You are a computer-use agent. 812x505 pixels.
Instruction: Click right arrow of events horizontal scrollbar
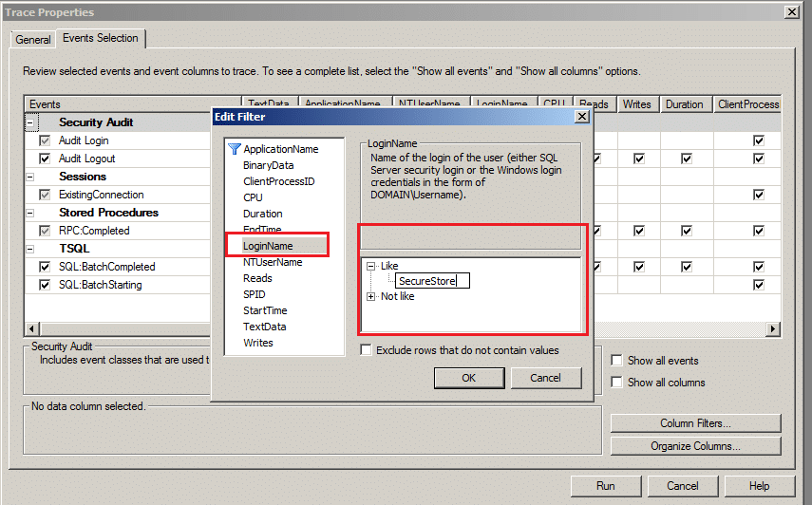click(773, 328)
